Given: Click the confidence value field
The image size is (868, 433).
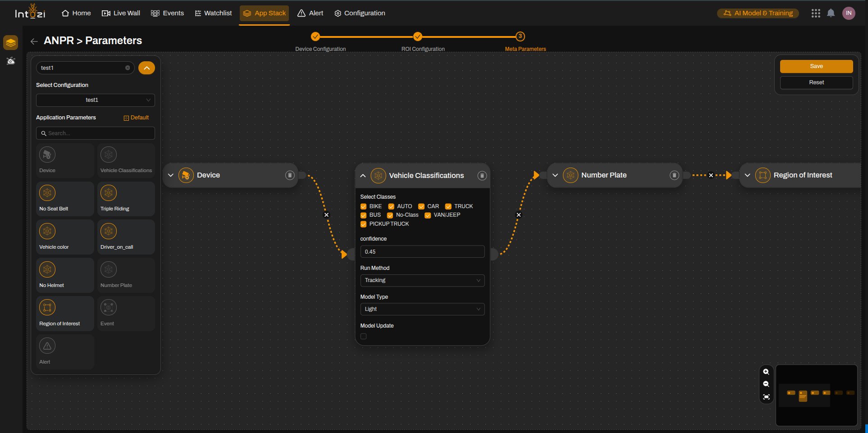Looking at the screenshot, I should (x=422, y=252).
